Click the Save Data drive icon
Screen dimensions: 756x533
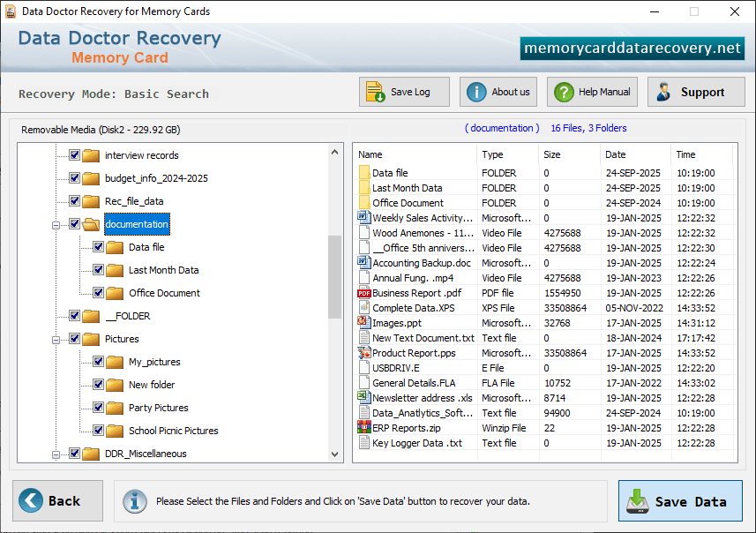coord(638,501)
